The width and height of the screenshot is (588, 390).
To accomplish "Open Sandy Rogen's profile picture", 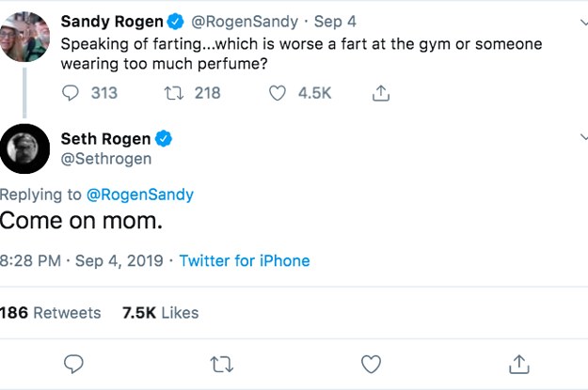I will 24,37.
